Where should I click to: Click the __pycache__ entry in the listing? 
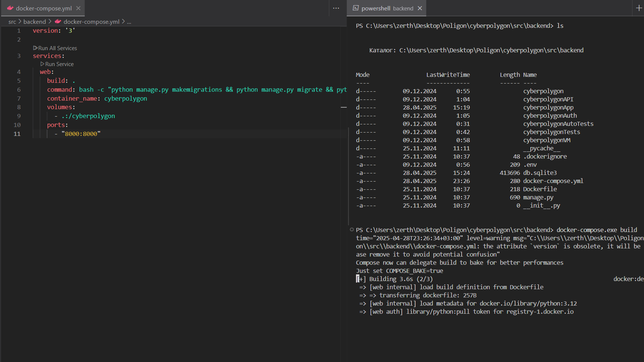coord(542,148)
